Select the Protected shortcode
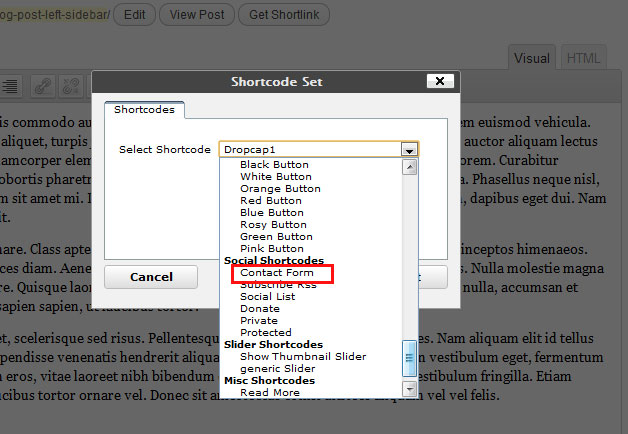The height and width of the screenshot is (434, 628). 266,333
